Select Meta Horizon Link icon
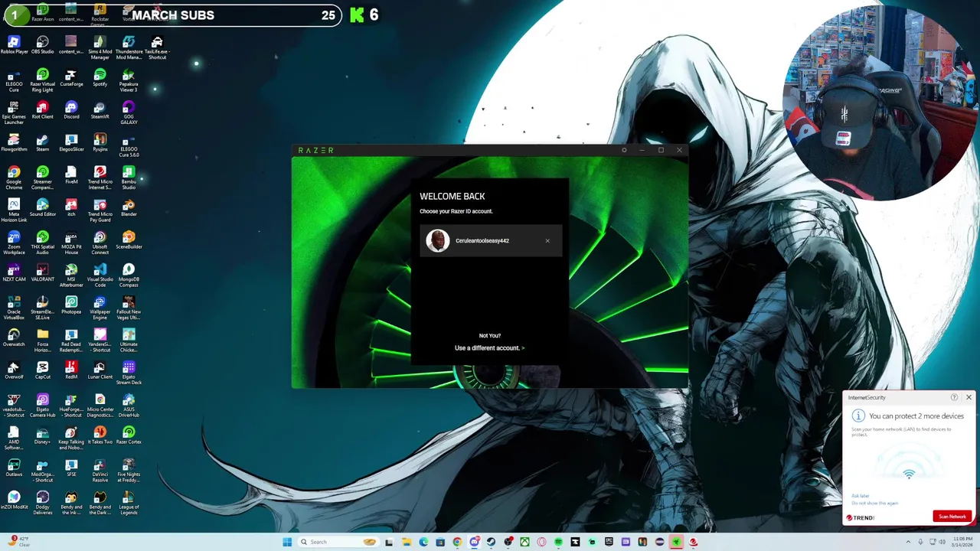Viewport: 980px width, 551px height. click(14, 210)
